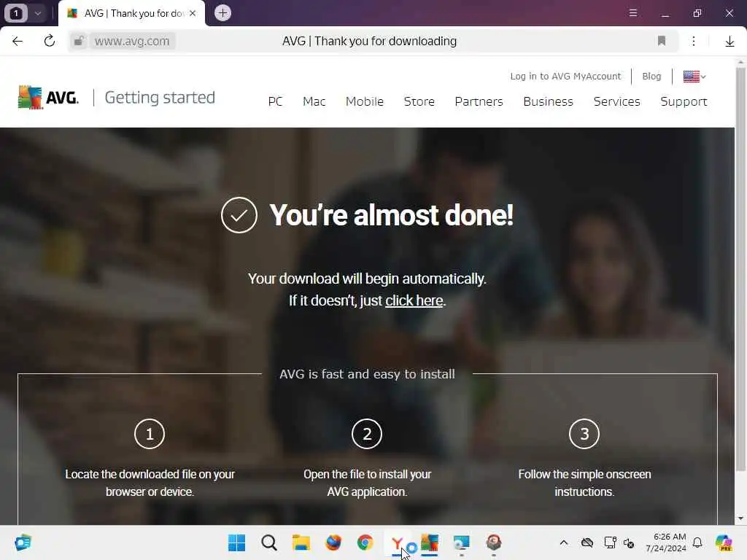Image resolution: width=747 pixels, height=560 pixels.
Task: Open Log in to AVG MyAccount
Action: 565,76
